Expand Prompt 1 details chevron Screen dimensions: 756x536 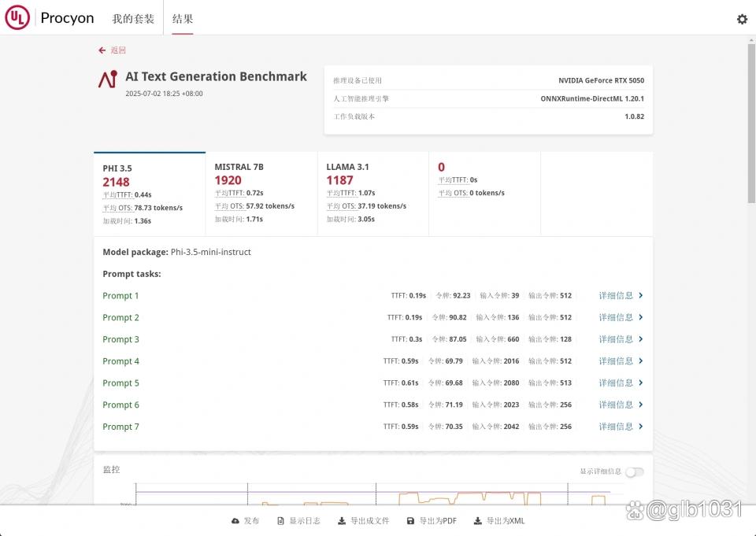641,295
